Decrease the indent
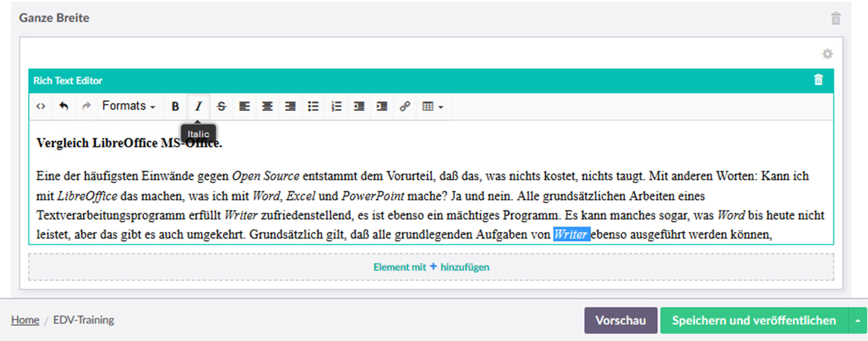 click(359, 107)
